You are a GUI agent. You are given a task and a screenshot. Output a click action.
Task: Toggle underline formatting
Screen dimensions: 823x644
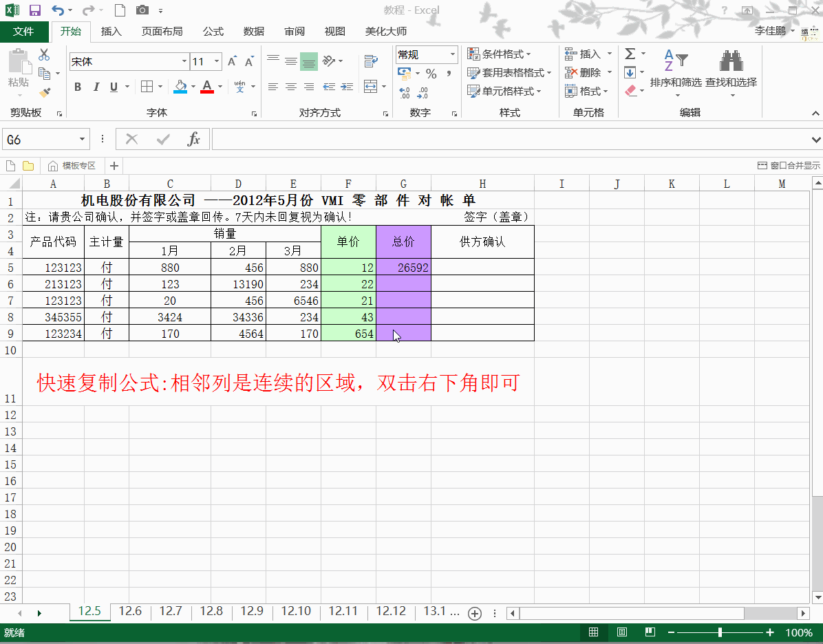point(114,87)
